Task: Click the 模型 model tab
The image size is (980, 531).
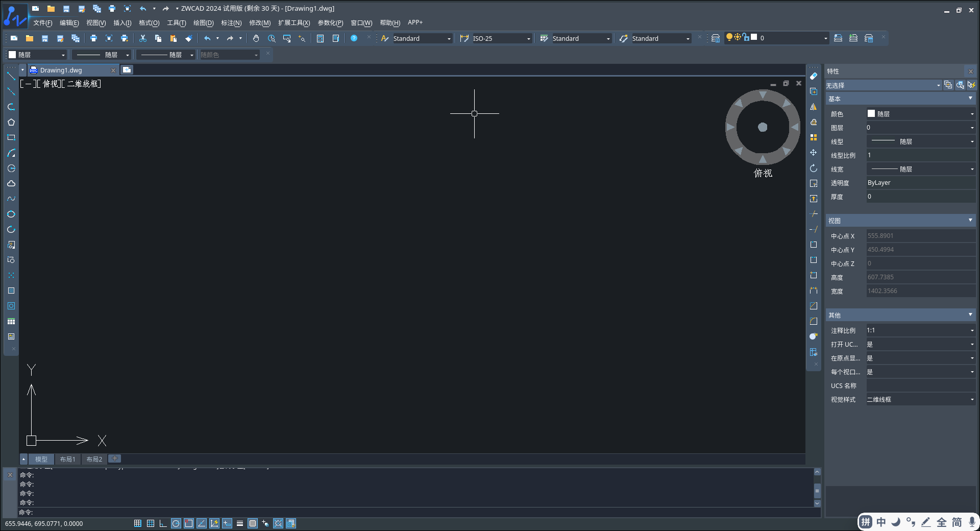Action: tap(41, 459)
